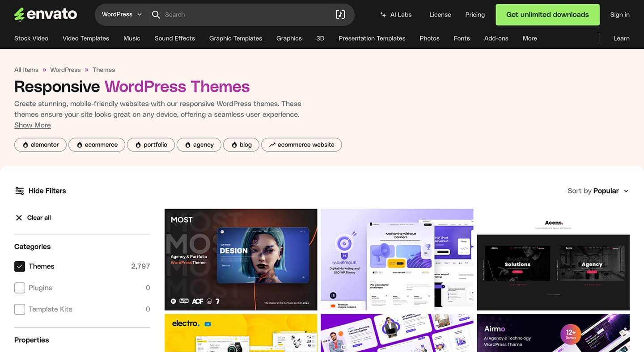Open the MOST Agency & Portfolio theme thumbnail
The image size is (644, 352).
[x=241, y=260]
